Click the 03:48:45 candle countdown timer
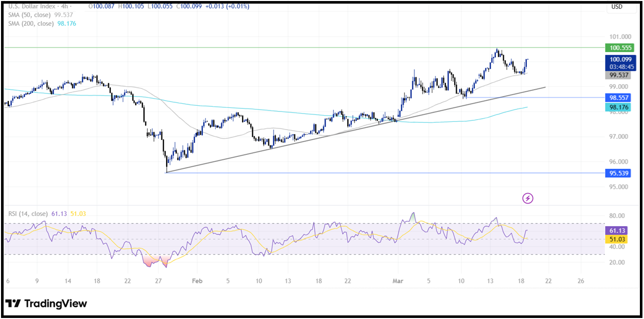 point(621,67)
